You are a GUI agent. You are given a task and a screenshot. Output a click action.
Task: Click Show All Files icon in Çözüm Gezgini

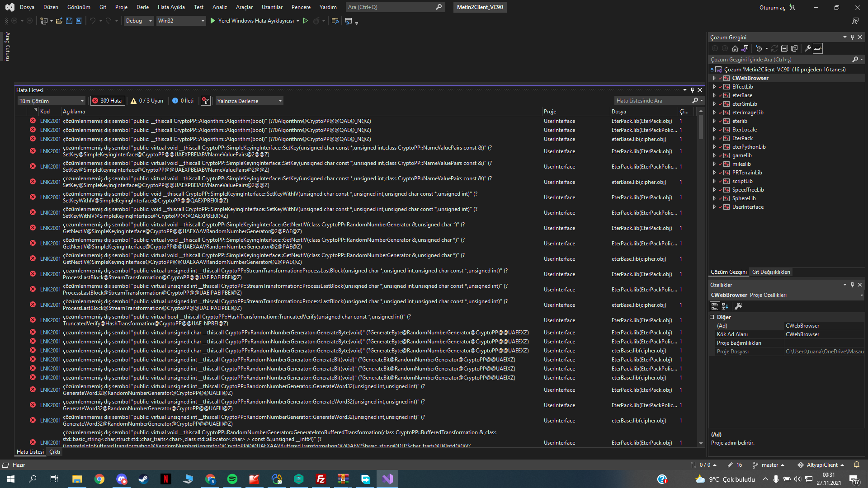click(794, 48)
